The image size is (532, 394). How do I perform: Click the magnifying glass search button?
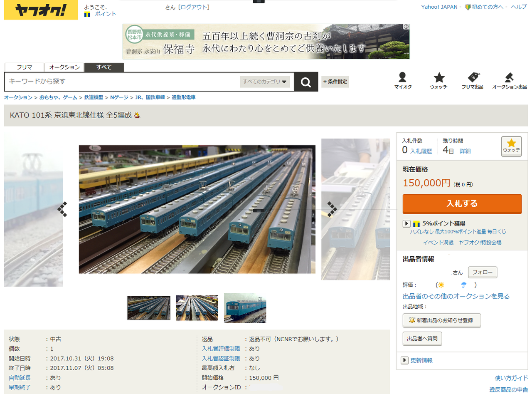(x=306, y=82)
